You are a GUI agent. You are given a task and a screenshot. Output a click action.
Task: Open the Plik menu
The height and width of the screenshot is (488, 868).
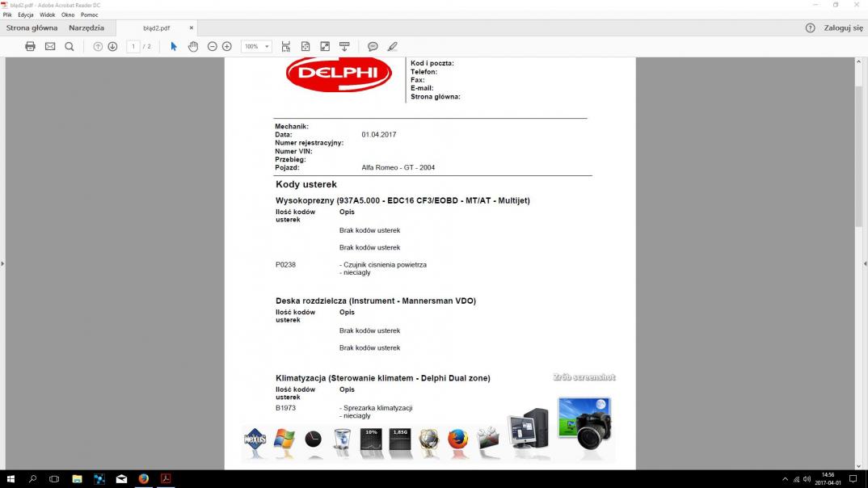[7, 15]
